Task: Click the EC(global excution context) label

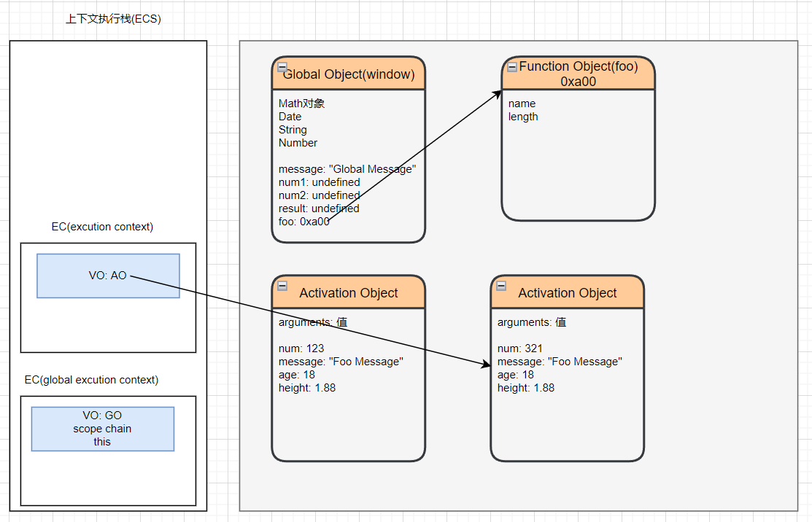Action: (91, 380)
